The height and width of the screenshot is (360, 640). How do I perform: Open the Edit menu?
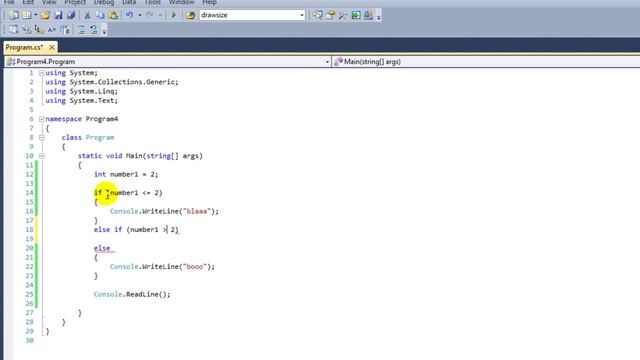(28, 2)
